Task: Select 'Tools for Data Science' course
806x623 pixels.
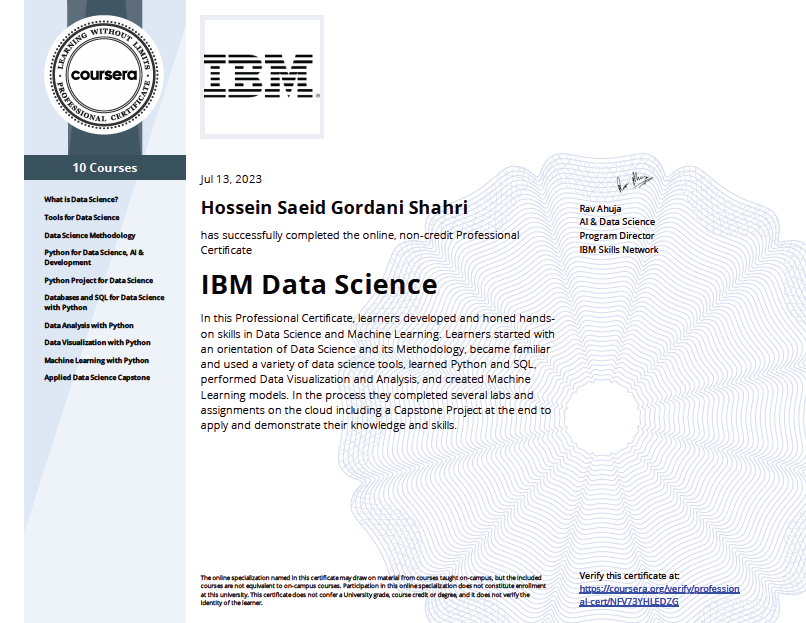Action: click(x=81, y=217)
